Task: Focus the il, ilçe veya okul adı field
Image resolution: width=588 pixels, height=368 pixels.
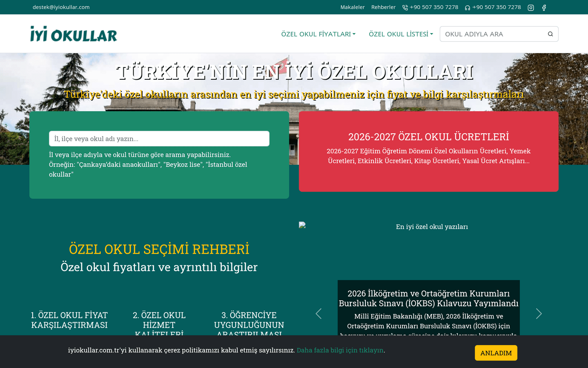Action: pyautogui.click(x=159, y=139)
